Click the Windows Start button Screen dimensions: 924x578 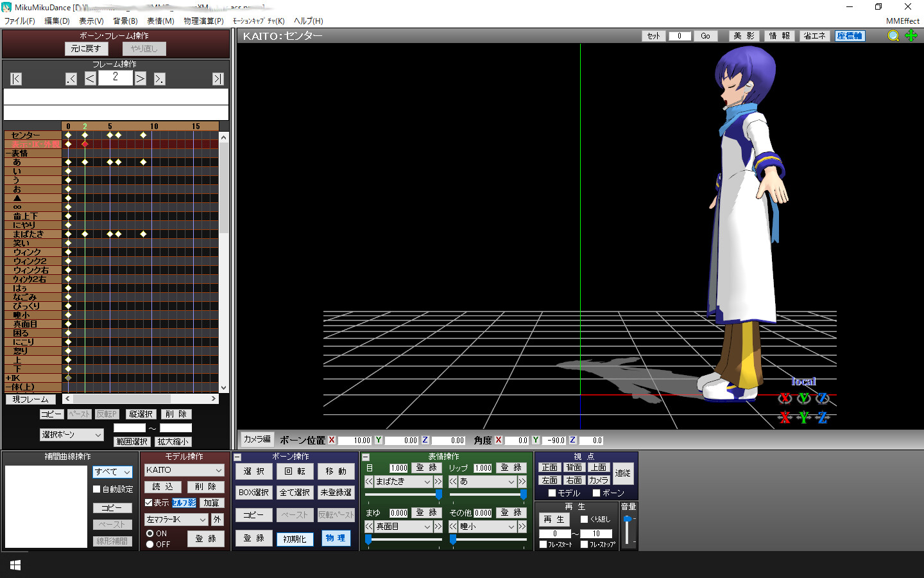tap(15, 565)
